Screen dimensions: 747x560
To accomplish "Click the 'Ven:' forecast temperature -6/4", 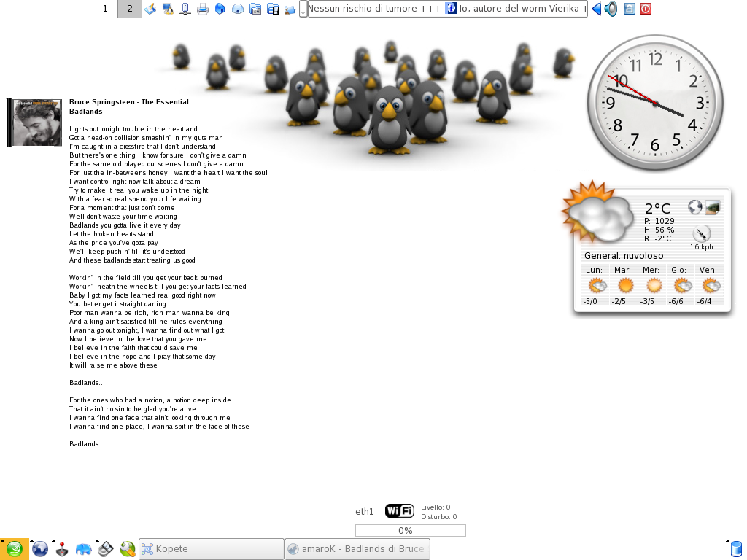I will point(704,301).
